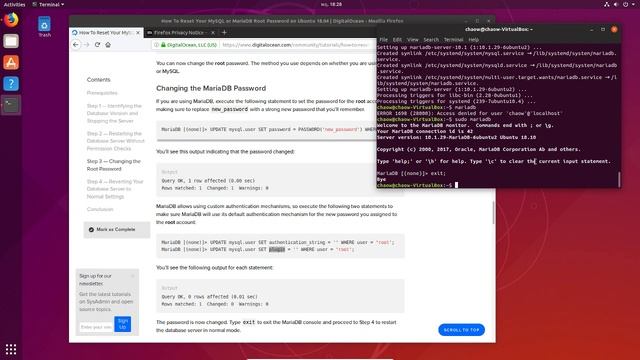The height and width of the screenshot is (360, 640).
Task: Go to Step 4 in Contents list
Action: [115, 189]
